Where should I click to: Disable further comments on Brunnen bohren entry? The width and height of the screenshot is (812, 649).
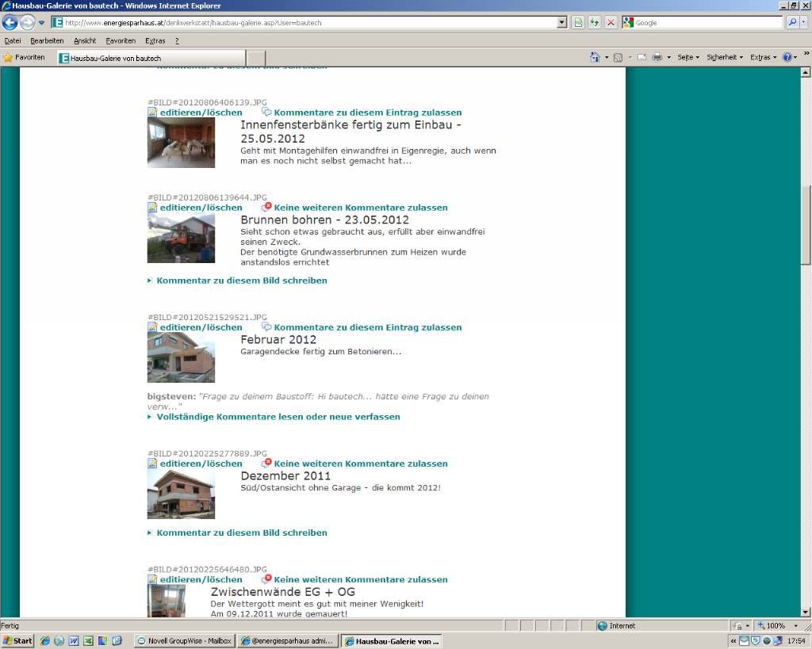point(360,208)
